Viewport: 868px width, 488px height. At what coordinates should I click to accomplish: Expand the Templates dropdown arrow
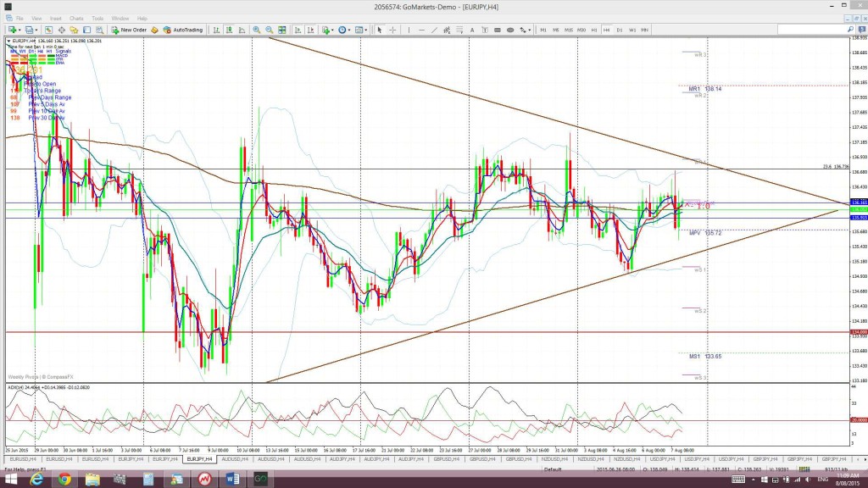[366, 30]
